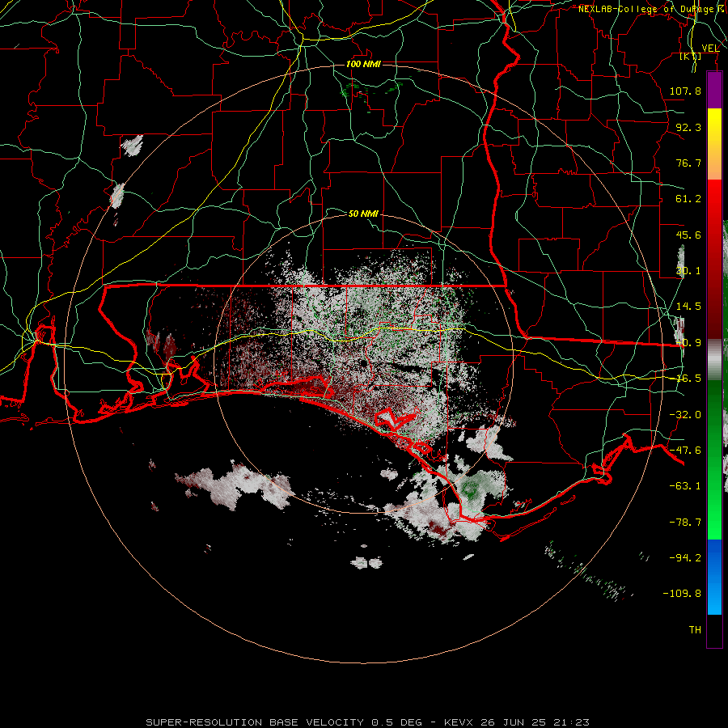Click the 100 NMI range ring label
Screen dimensions: 728x728
click(x=363, y=64)
